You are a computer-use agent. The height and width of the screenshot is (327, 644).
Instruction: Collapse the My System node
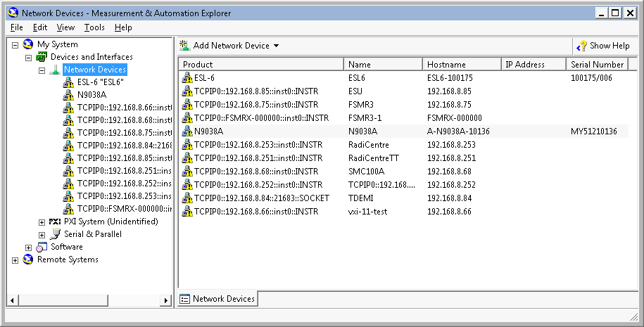tap(15, 45)
